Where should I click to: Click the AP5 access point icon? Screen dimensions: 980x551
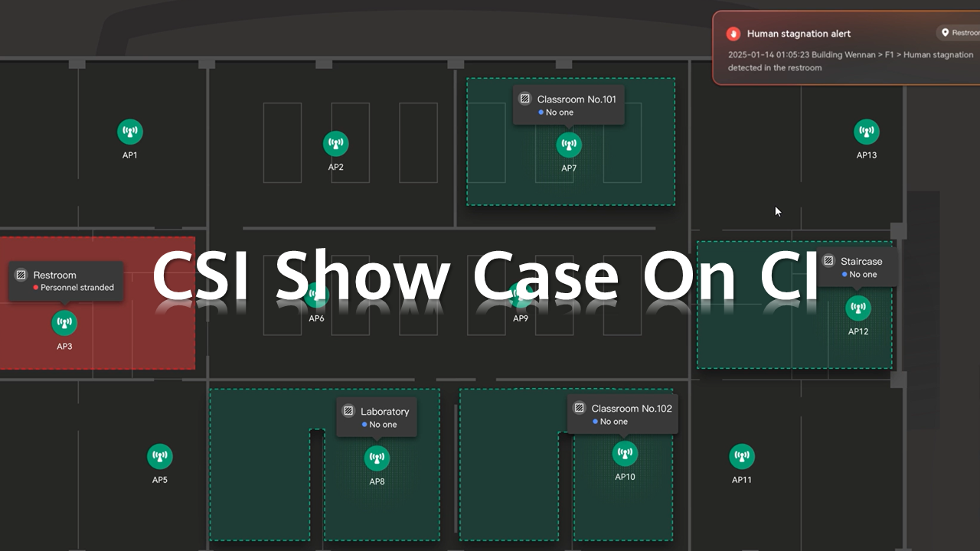click(159, 457)
